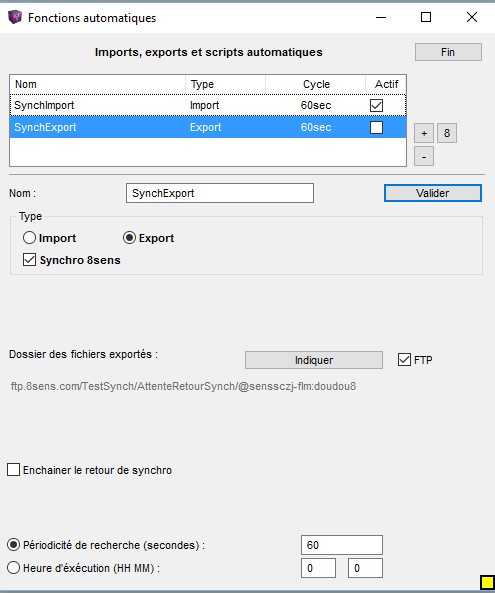Select Heure d'exécution radio button
This screenshot has width=495, height=593.
pos(14,568)
